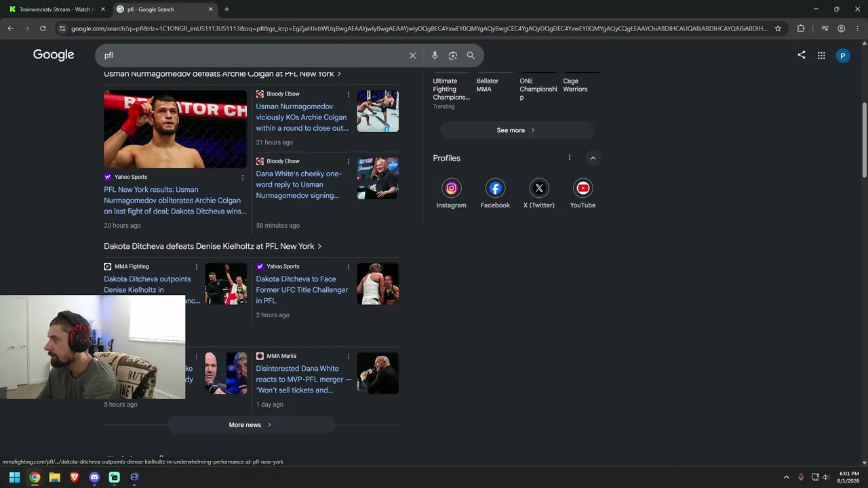Open the Usman Nurmagomedov Bellator photo thumbnail
This screenshot has width=868, height=488.
click(x=175, y=129)
